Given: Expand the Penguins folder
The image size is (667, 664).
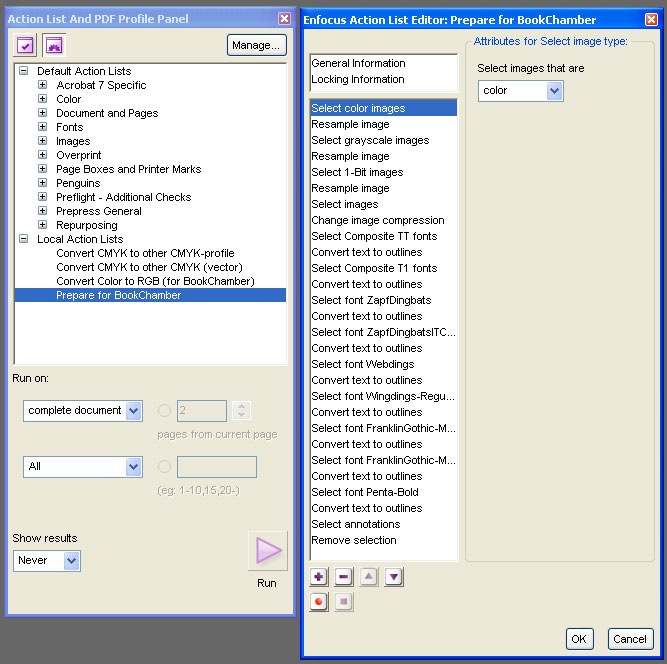Looking at the screenshot, I should pyautogui.click(x=43, y=183).
